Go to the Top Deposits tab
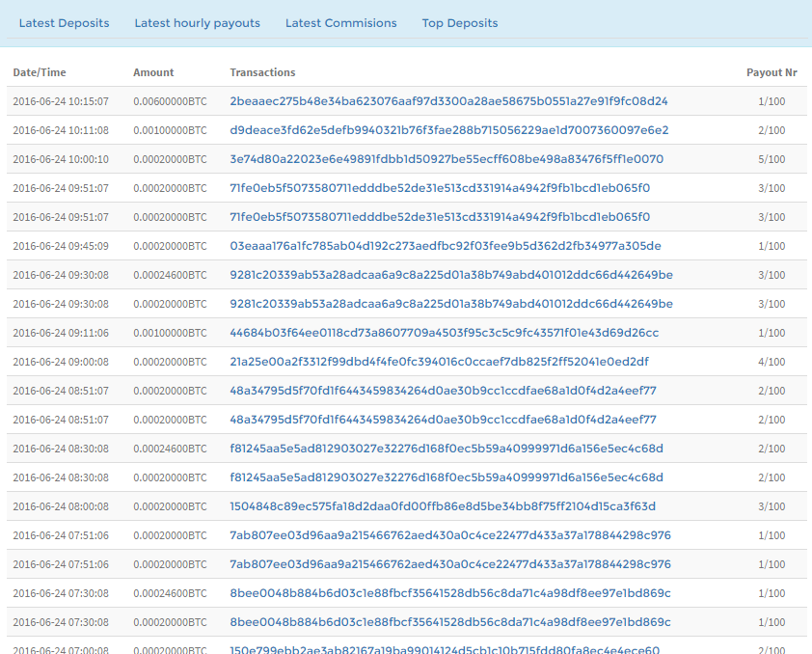This screenshot has width=812, height=654. pos(460,23)
